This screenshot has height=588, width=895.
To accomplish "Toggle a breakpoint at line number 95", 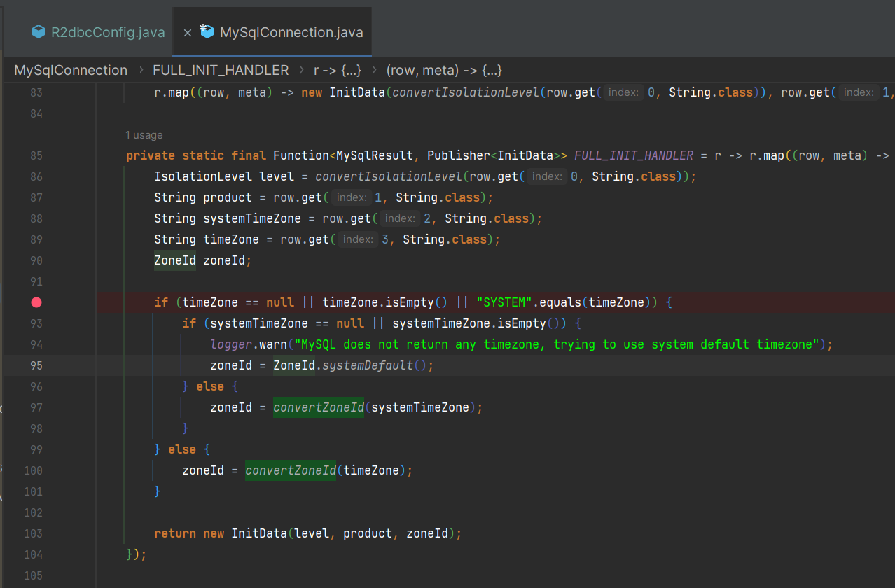I will [36, 365].
